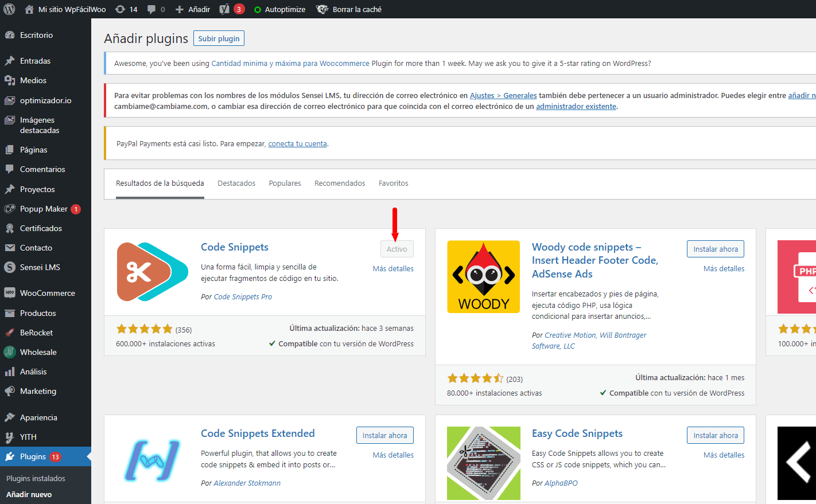Open administrador existente link
Image resolution: width=816 pixels, height=504 pixels.
click(x=576, y=106)
